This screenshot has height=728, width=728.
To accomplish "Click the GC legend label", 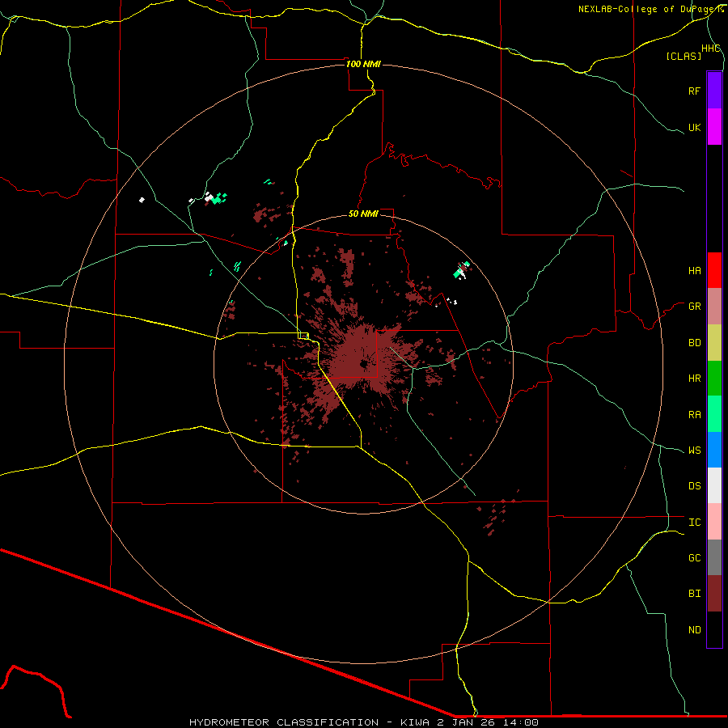I will click(694, 558).
